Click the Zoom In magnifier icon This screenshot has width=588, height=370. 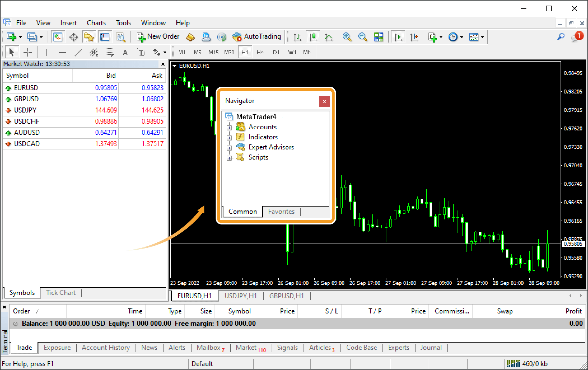[x=347, y=37]
